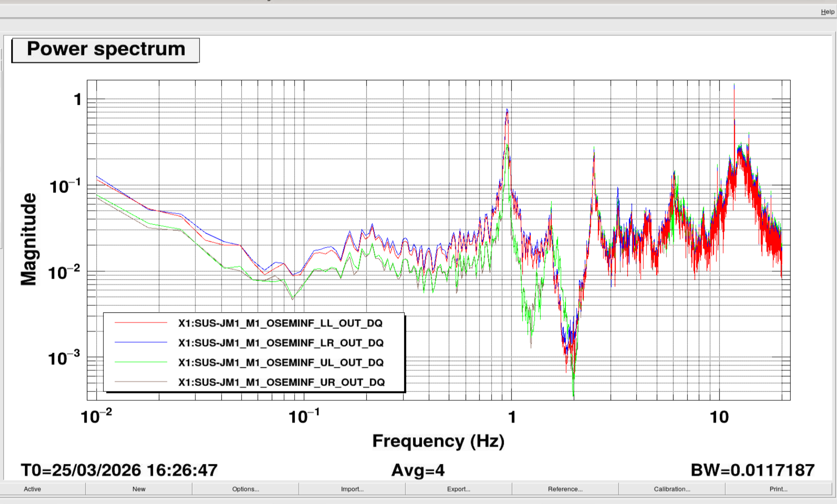Open the Print... dialog
Screen dimensions: 837x504
pyautogui.click(x=778, y=489)
